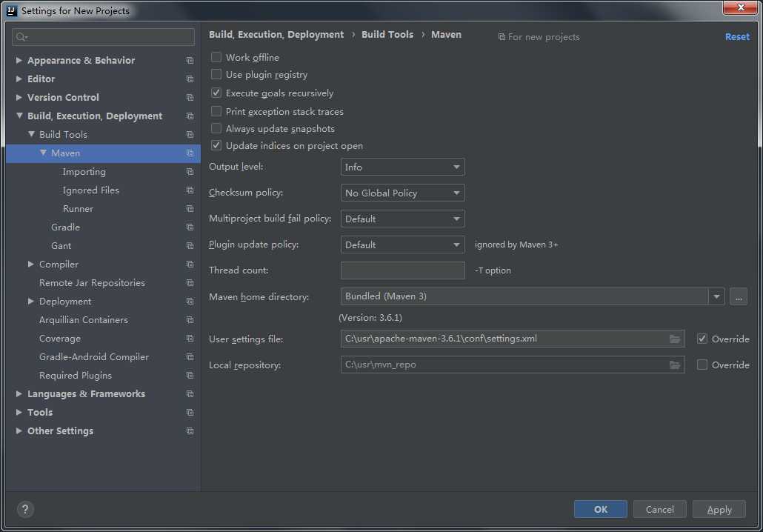Expand Languages & Frameworks tree arrow
763x532 pixels.
click(19, 393)
